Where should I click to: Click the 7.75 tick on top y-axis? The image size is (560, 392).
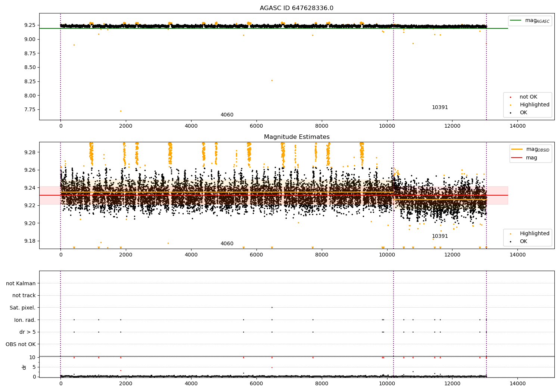click(x=30, y=109)
